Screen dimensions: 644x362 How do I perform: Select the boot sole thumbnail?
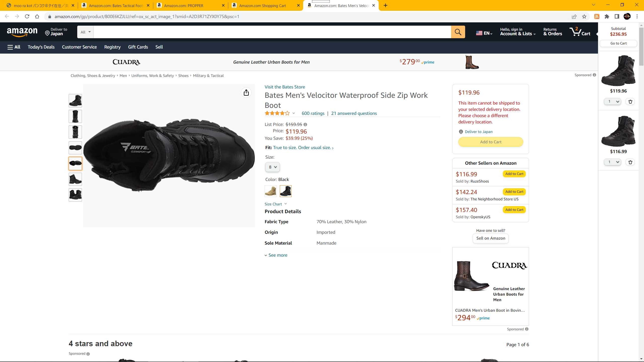75,148
